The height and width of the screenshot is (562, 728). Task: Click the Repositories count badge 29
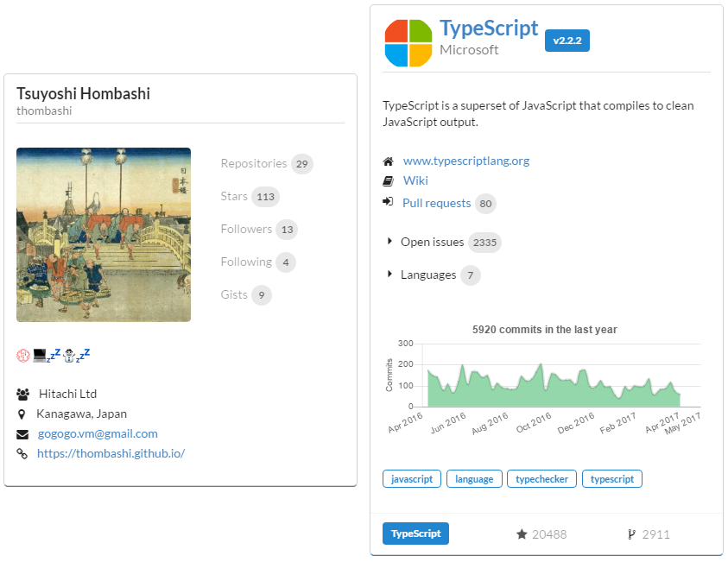tap(301, 164)
